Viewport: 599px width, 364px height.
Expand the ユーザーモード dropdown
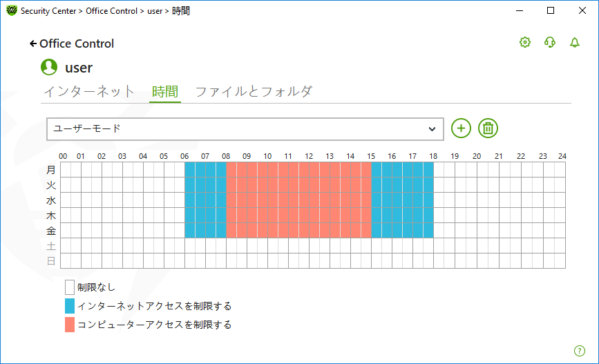[x=245, y=128]
